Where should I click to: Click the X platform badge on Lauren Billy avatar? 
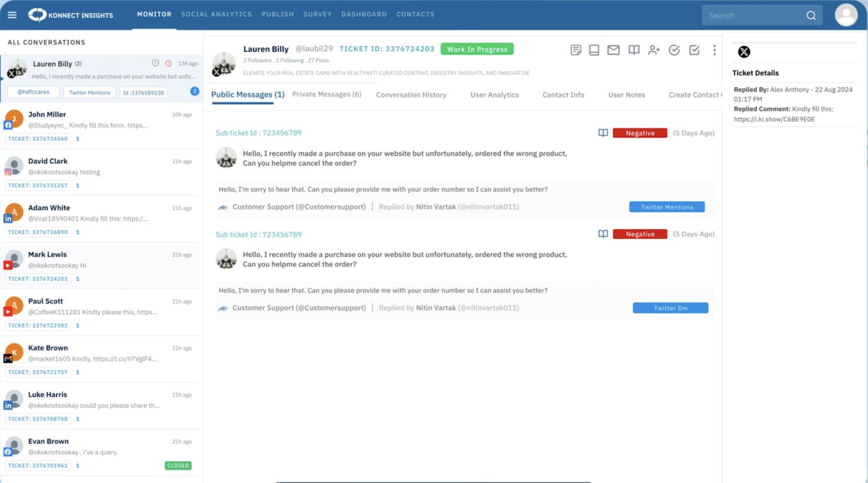tap(11, 73)
